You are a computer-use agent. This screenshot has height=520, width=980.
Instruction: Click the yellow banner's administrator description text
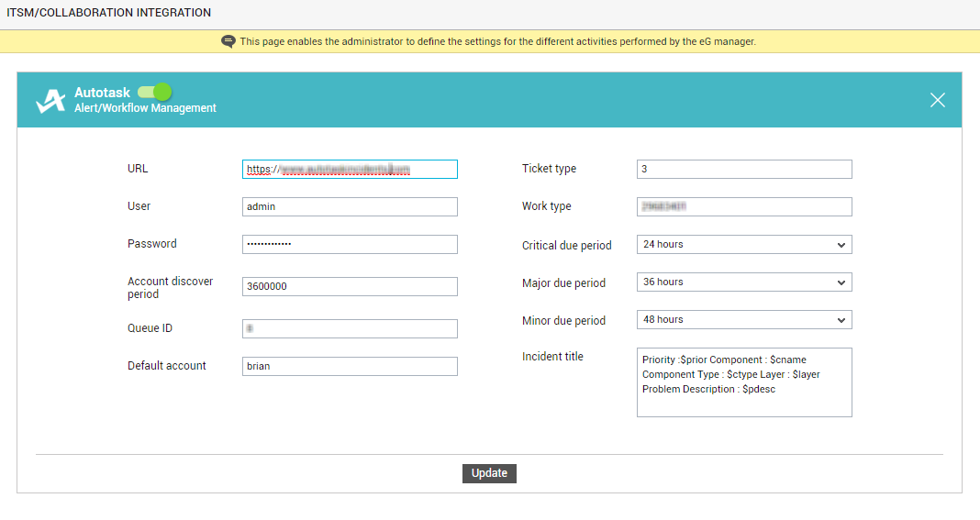click(497, 42)
